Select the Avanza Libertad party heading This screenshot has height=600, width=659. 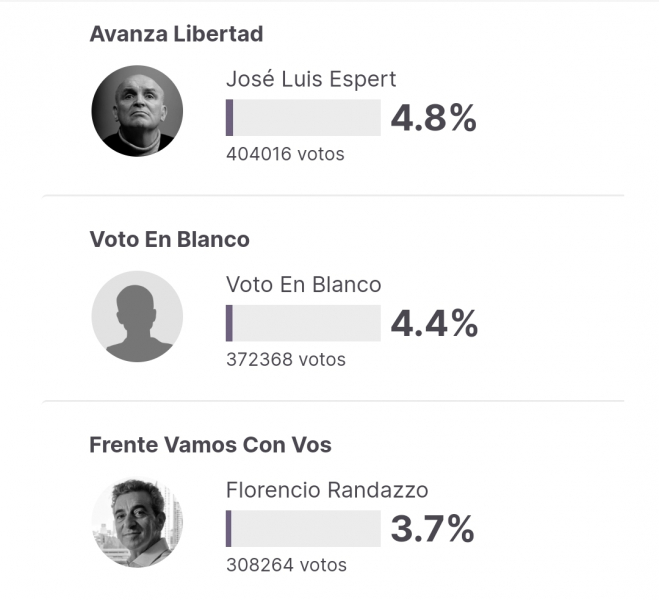pyautogui.click(x=176, y=34)
